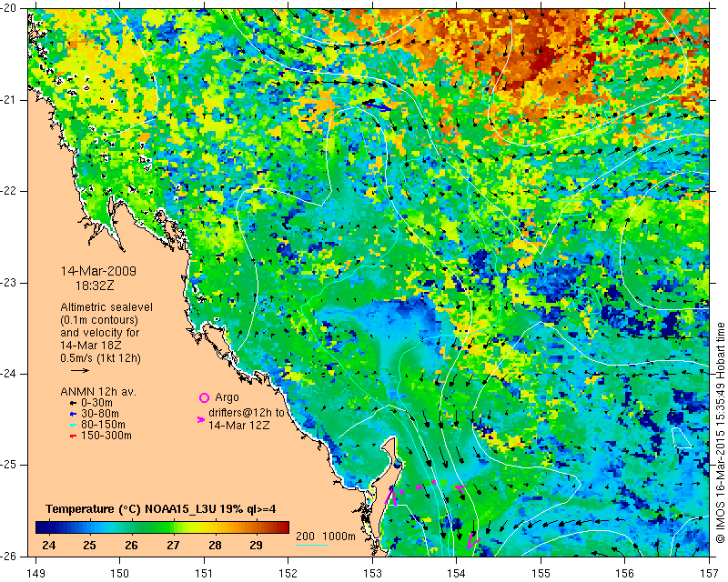The image size is (728, 582).
Task: Click the '30-80m' depth label
Action: 100,414
